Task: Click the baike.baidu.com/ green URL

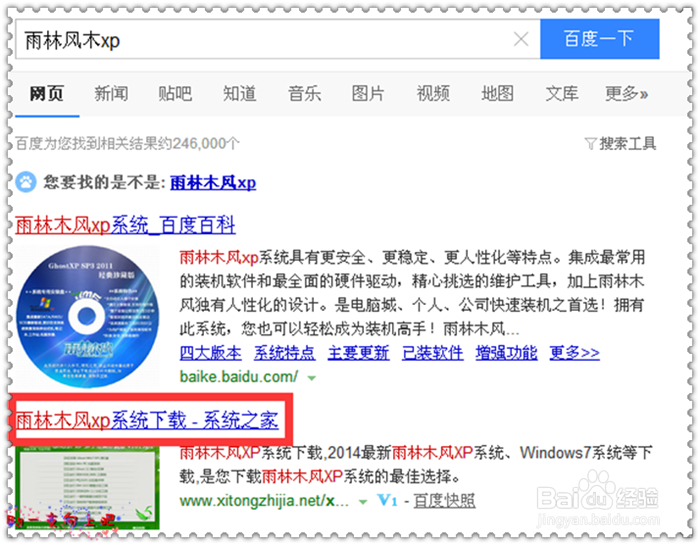Action: click(238, 377)
